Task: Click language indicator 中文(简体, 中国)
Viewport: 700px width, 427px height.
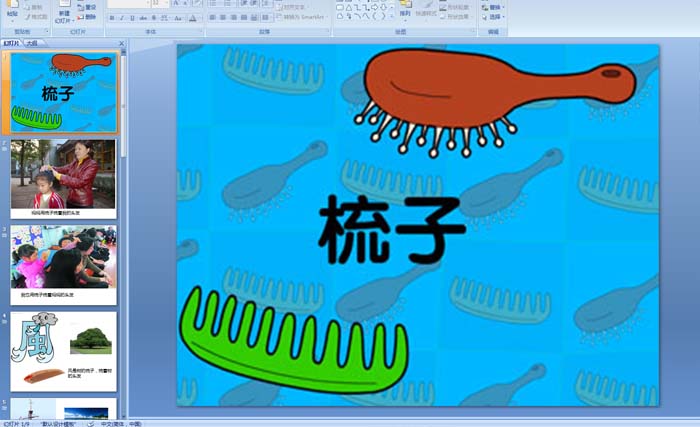Action: click(121, 423)
